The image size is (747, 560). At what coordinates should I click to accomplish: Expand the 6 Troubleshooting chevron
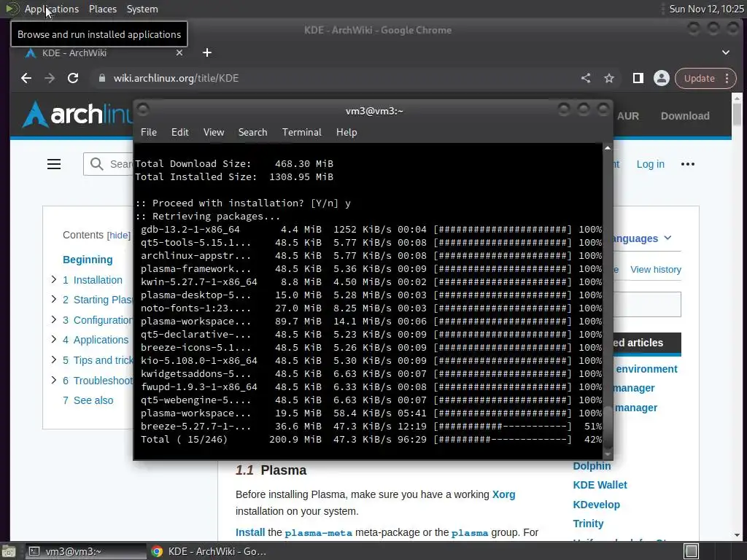[54, 380]
